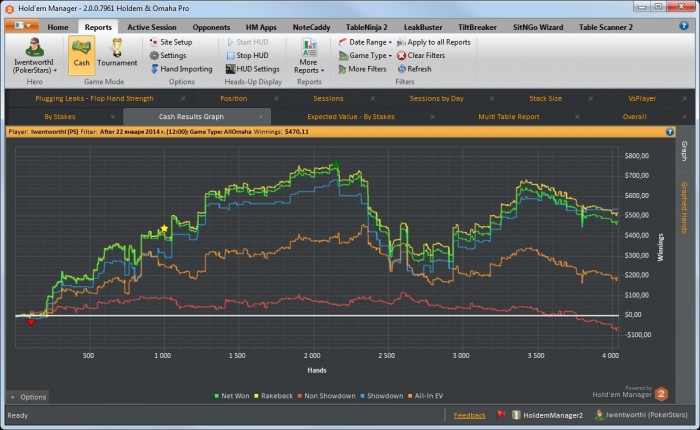Refresh the report

pyautogui.click(x=414, y=69)
